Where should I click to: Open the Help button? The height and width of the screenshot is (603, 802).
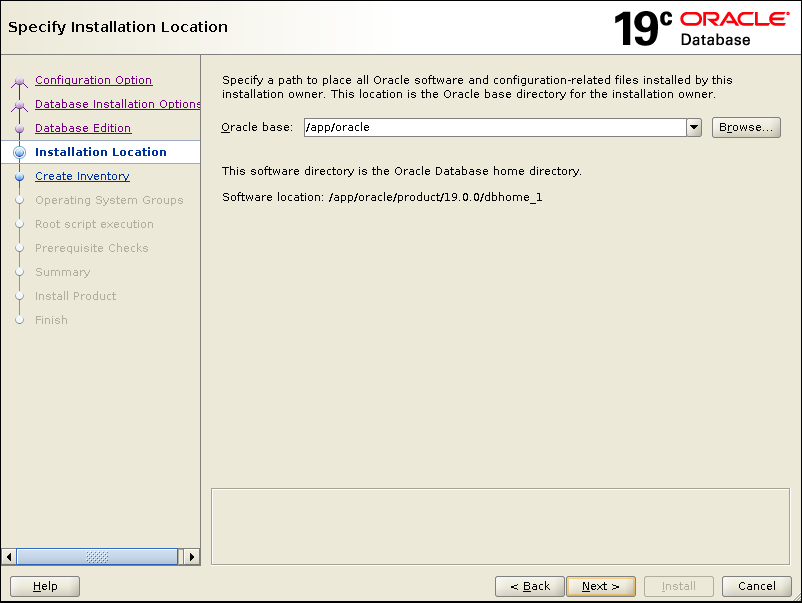click(45, 586)
